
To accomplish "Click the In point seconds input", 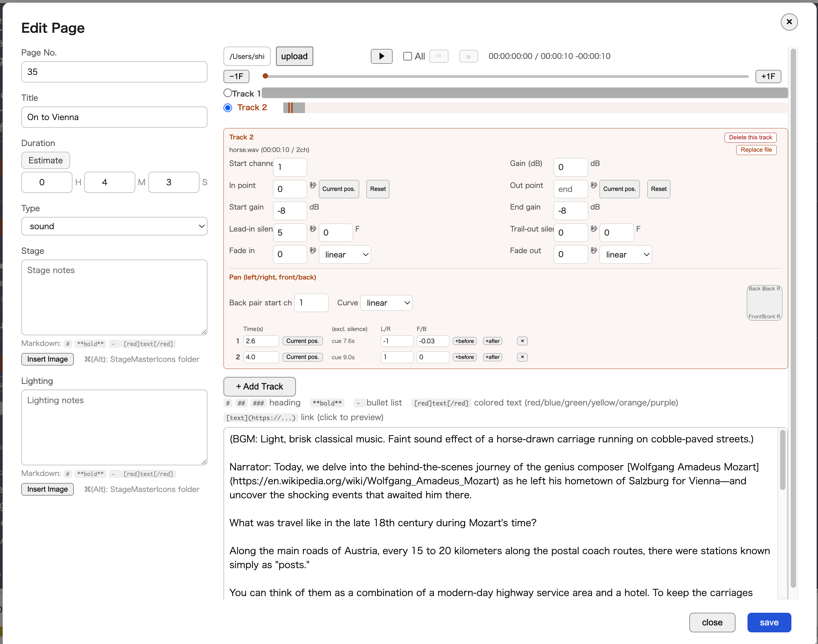I will click(x=290, y=189).
